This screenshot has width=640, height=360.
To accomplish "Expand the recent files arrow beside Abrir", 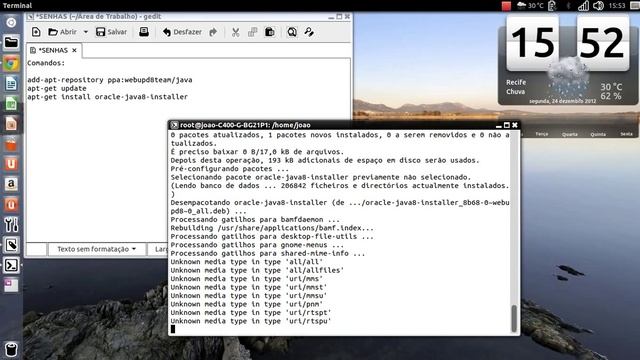I will 86,32.
